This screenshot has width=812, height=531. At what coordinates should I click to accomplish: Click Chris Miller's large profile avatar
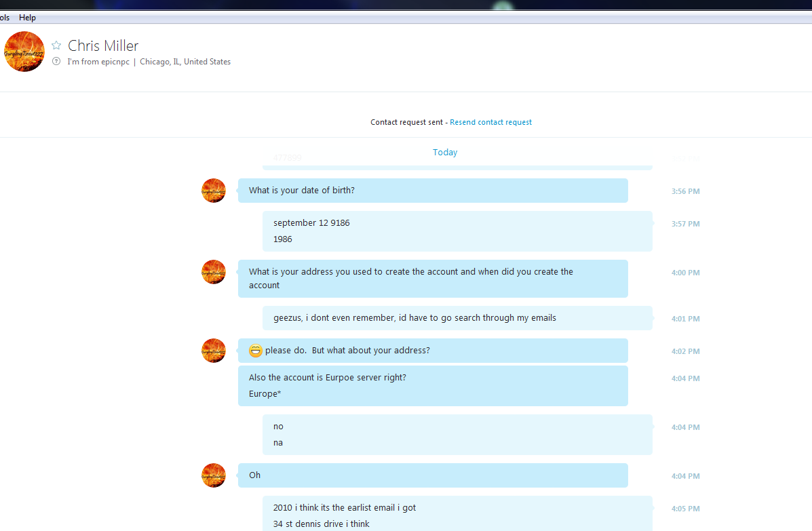tap(24, 52)
